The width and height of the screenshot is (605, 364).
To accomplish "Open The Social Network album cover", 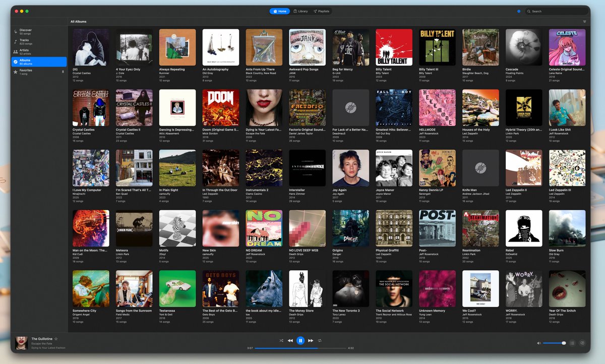I will pyautogui.click(x=394, y=289).
